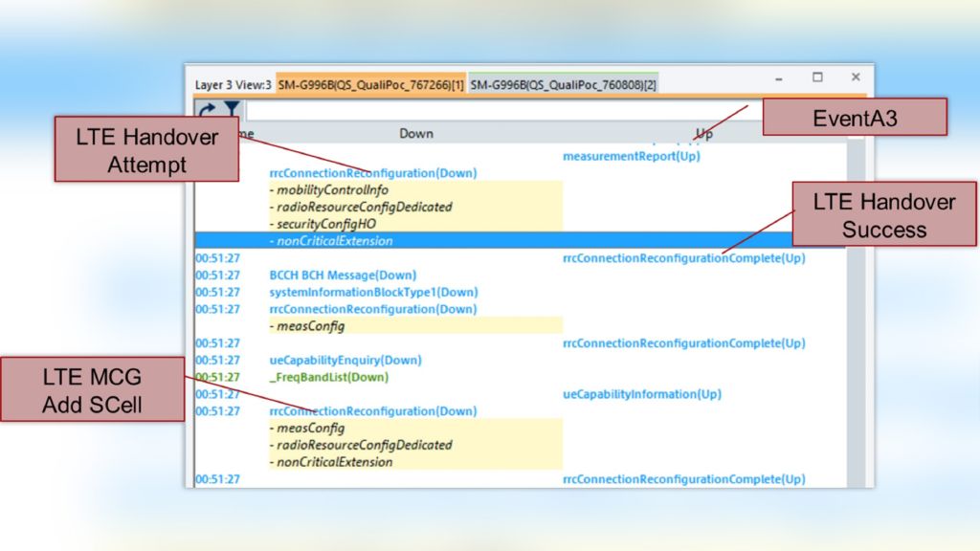Click the jump-to-message arrow icon
Viewport: 980px width, 551px height.
(206, 109)
